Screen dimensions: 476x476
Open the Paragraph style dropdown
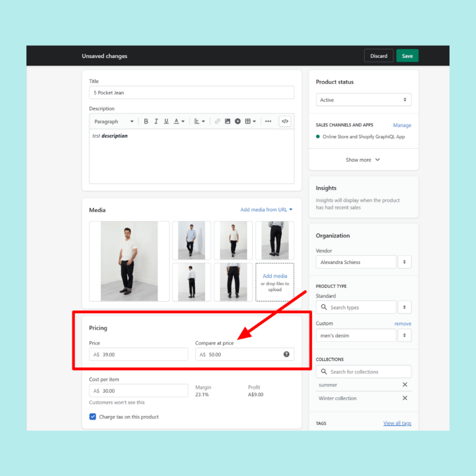tap(113, 121)
